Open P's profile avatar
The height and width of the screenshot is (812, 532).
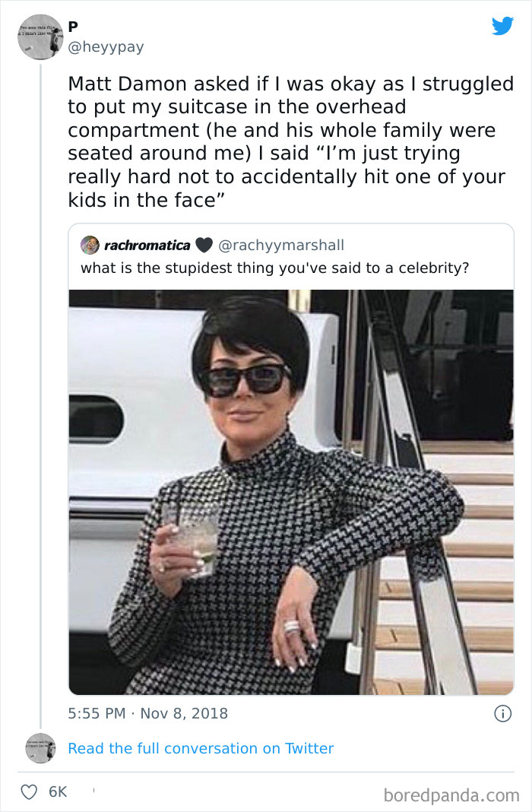(39, 36)
